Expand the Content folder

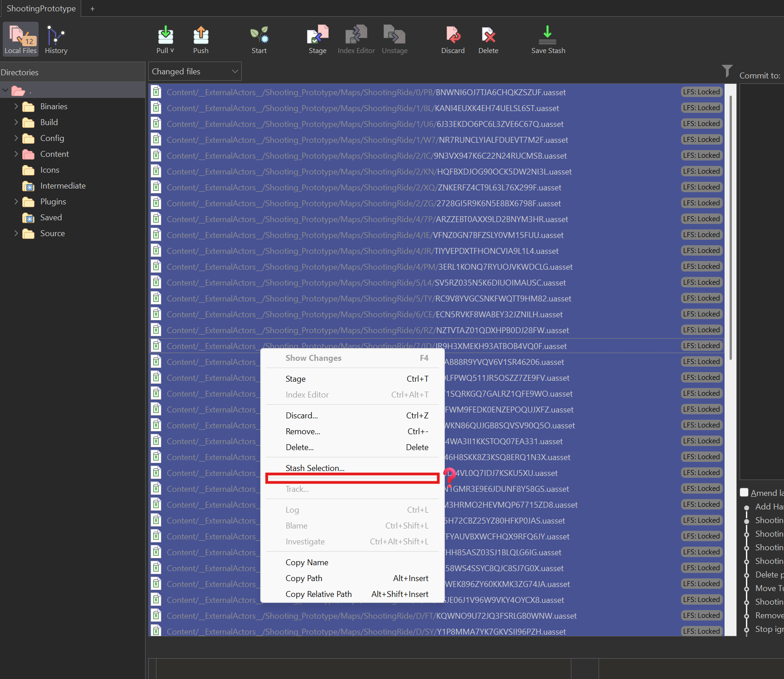point(16,154)
